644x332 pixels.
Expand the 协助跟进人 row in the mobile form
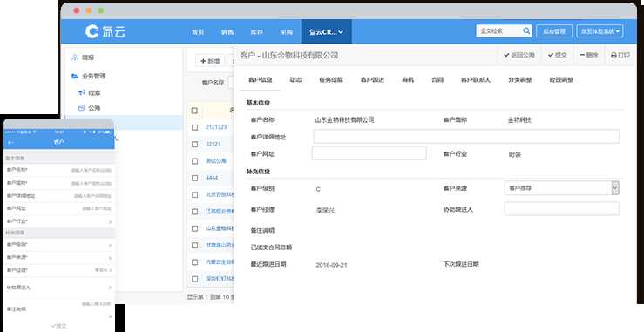tap(58, 288)
